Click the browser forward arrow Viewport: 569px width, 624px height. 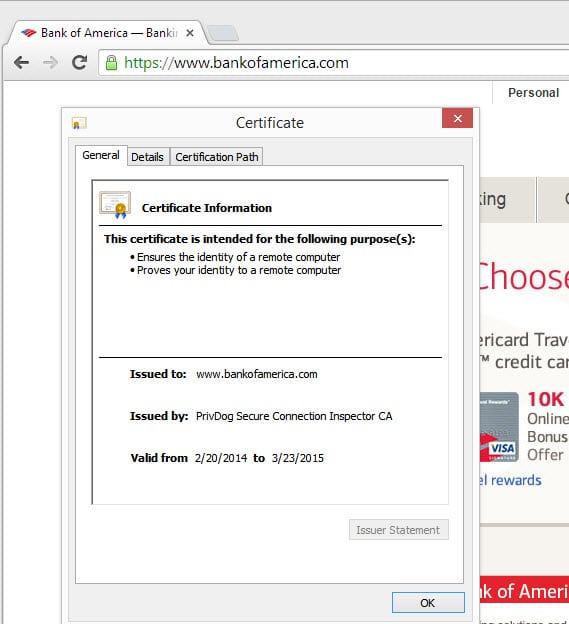pos(50,63)
